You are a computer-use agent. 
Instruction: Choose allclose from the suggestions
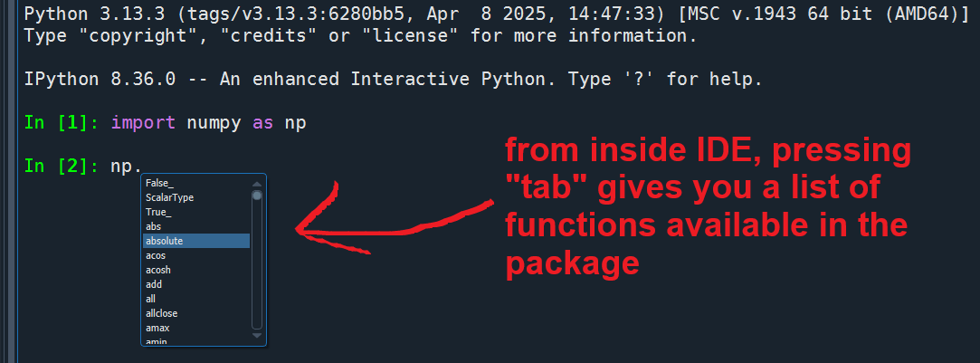196,313
